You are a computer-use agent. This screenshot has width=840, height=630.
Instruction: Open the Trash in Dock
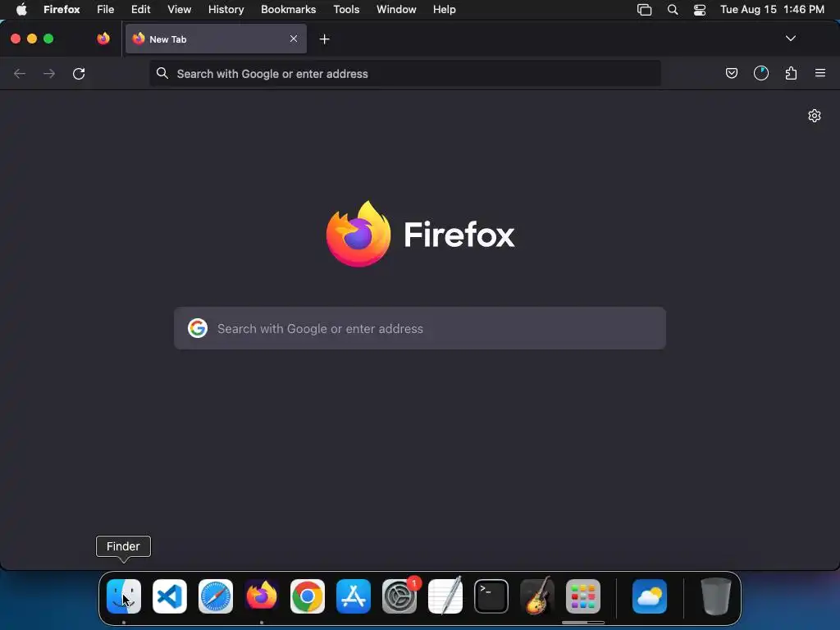coord(715,596)
